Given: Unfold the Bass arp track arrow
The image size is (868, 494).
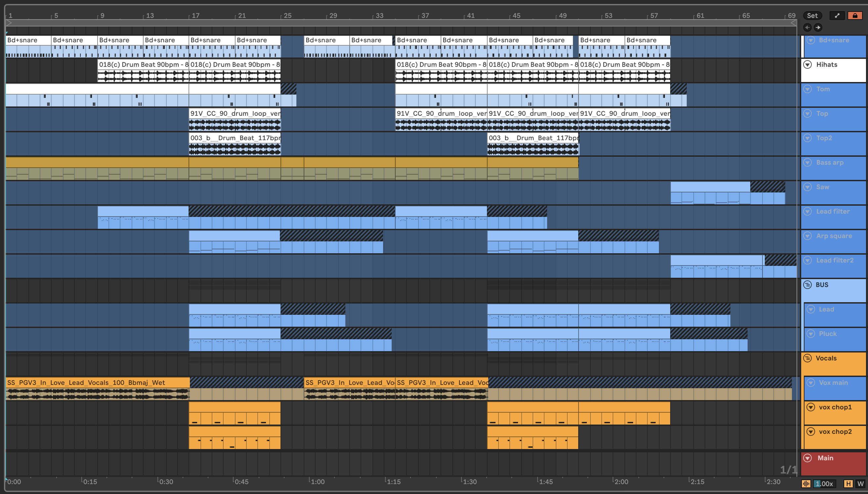Looking at the screenshot, I should (x=807, y=163).
